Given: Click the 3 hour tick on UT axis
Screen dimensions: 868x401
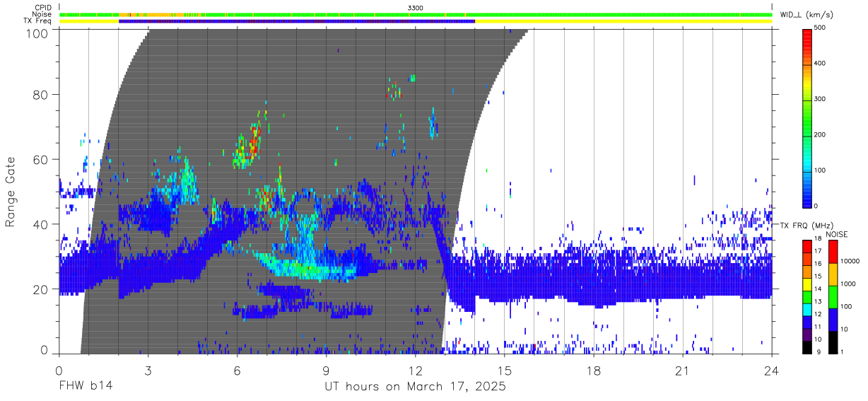Looking at the screenshot, I should (148, 370).
